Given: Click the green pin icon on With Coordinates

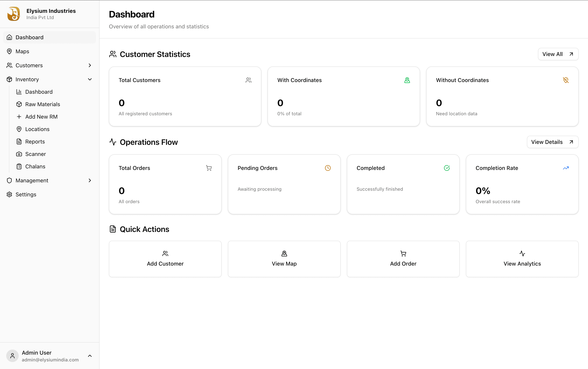Looking at the screenshot, I should tap(407, 80).
